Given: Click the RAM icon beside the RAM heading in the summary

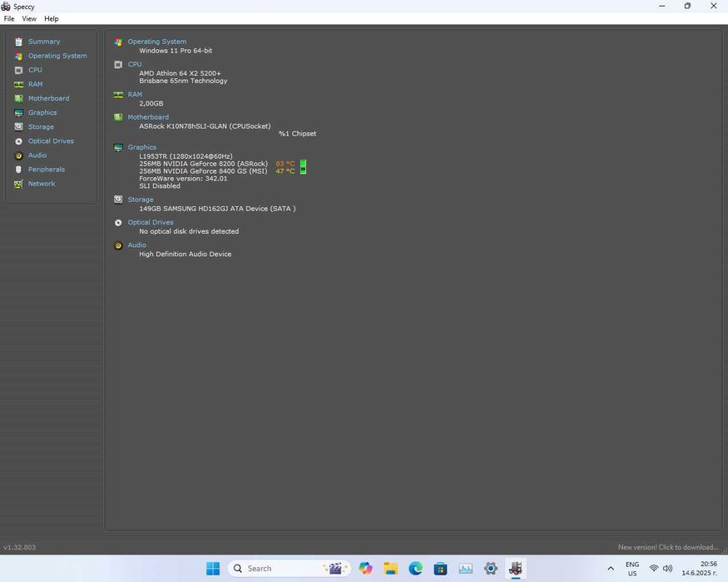Looking at the screenshot, I should [118, 95].
